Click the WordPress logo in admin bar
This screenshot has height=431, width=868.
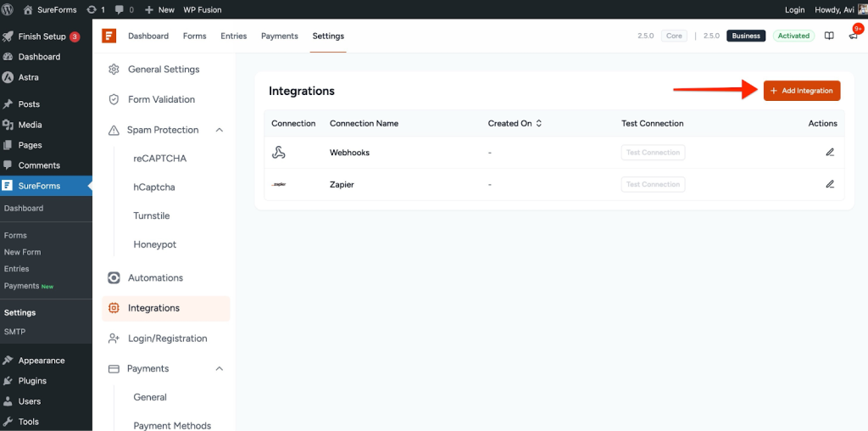[9, 9]
